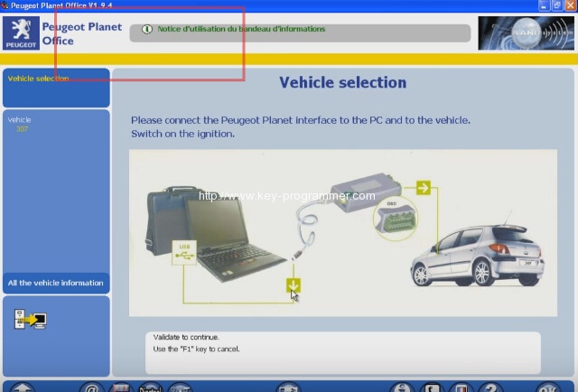Viewport: 578px width, 392px height.
Task: Select the Vehicle selection sidebar tab
Action: (x=56, y=88)
